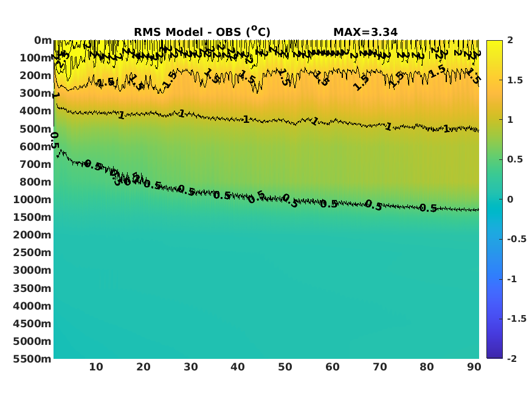Select the "100m" depth axis label
The image size is (532, 399).
pos(35,58)
